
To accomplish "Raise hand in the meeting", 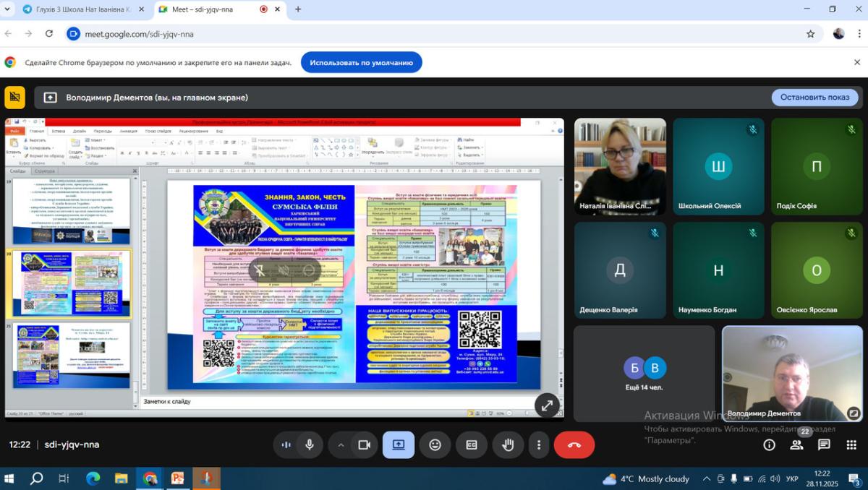I will [x=508, y=445].
